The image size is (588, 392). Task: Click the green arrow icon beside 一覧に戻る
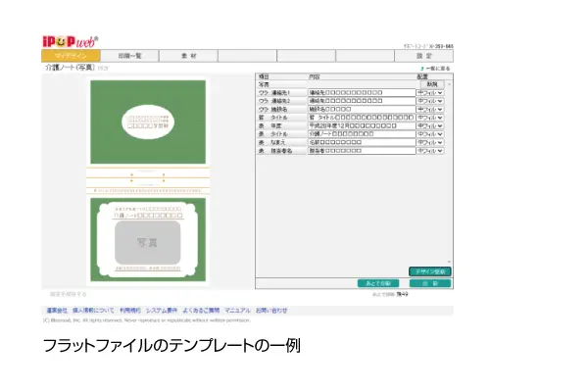421,69
